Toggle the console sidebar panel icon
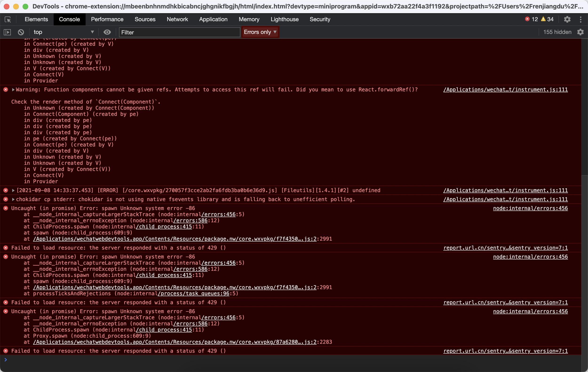588x372 pixels. (x=7, y=32)
